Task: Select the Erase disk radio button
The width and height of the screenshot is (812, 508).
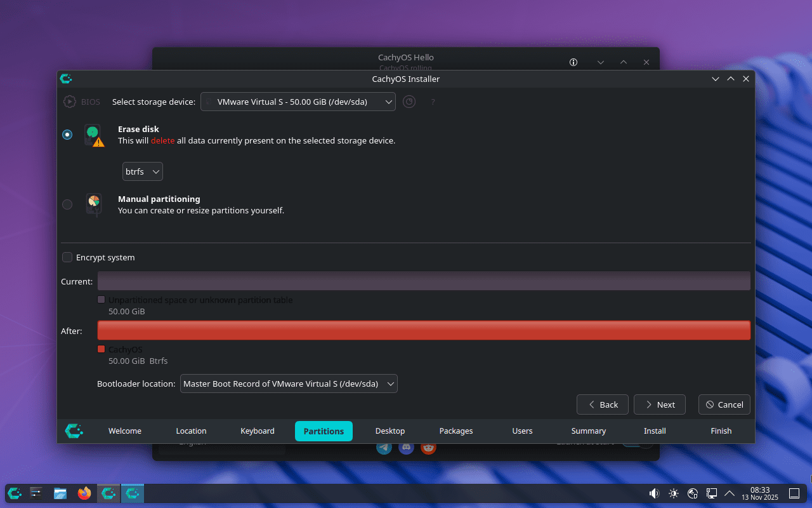Action: (x=67, y=134)
